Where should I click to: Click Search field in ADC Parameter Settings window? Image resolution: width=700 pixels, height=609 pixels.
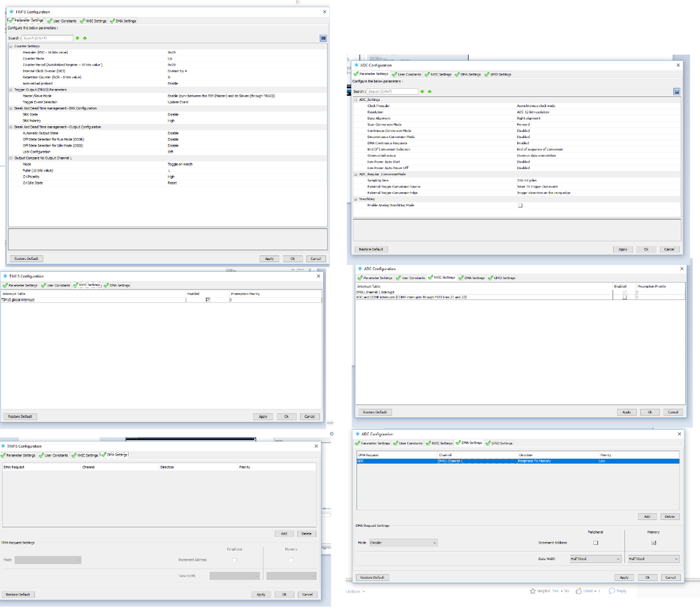[392, 92]
